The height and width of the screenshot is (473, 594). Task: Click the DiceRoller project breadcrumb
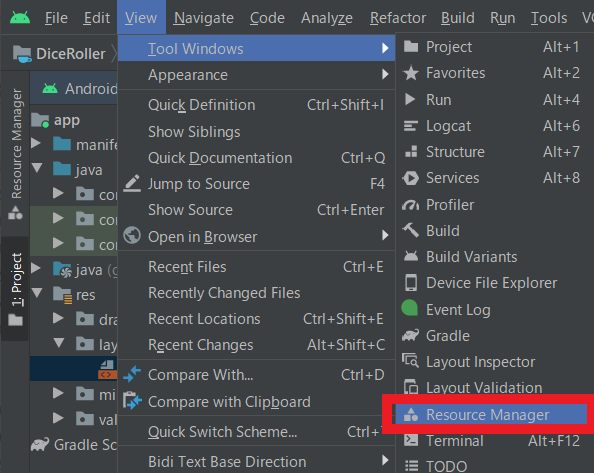(59, 54)
